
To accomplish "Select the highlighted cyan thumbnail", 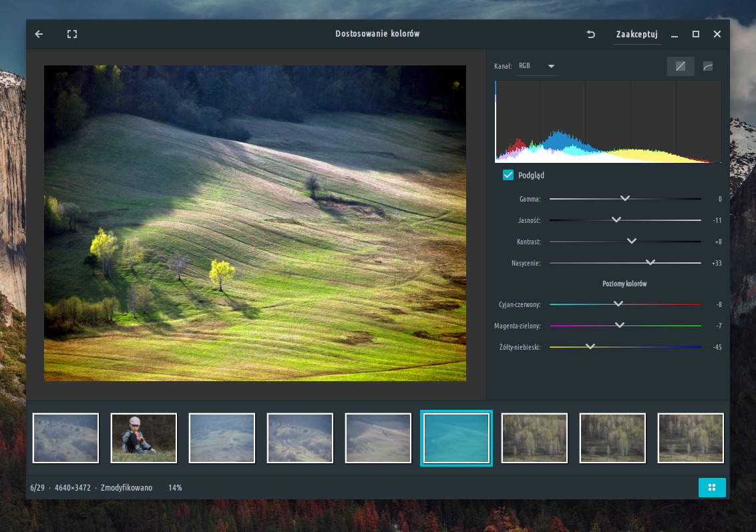I will pos(456,438).
